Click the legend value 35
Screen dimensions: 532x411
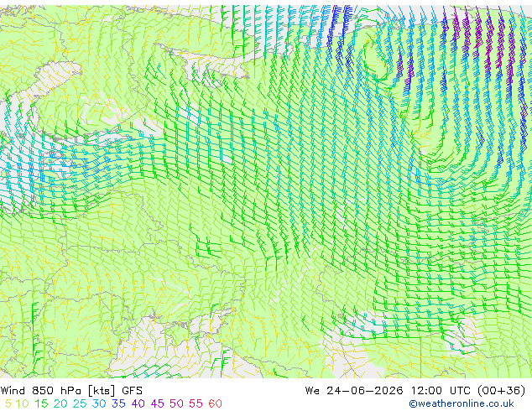point(118,403)
